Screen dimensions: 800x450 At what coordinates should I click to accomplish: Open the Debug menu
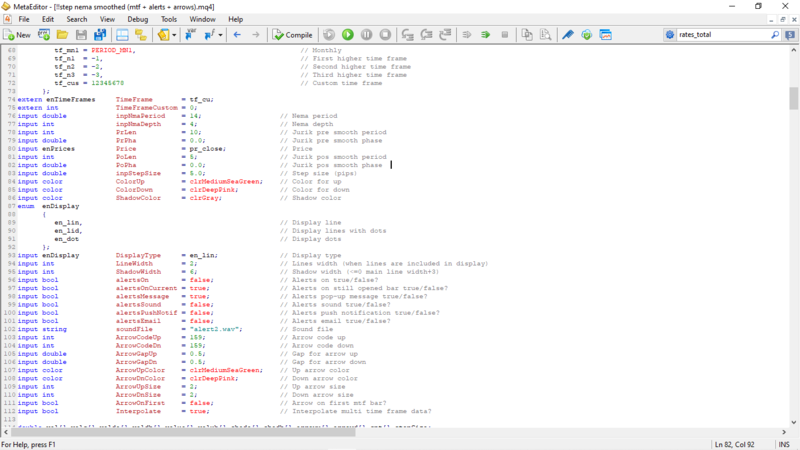click(137, 19)
